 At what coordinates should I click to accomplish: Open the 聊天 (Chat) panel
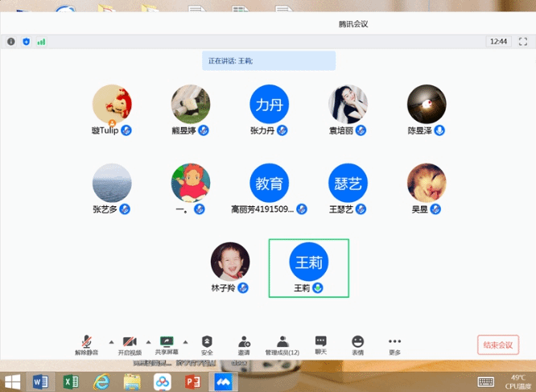[320, 343]
